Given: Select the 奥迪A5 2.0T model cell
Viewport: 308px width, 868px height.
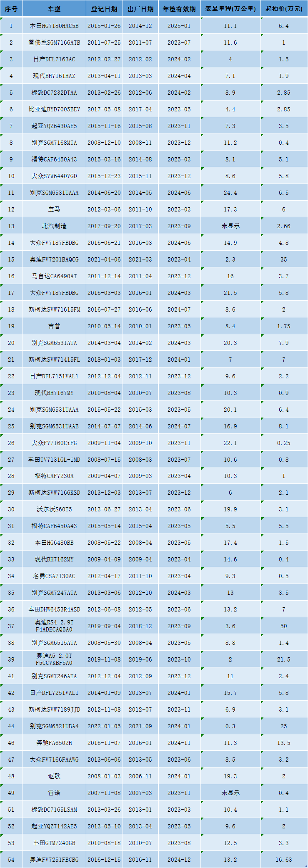Looking at the screenshot, I should [54, 659].
